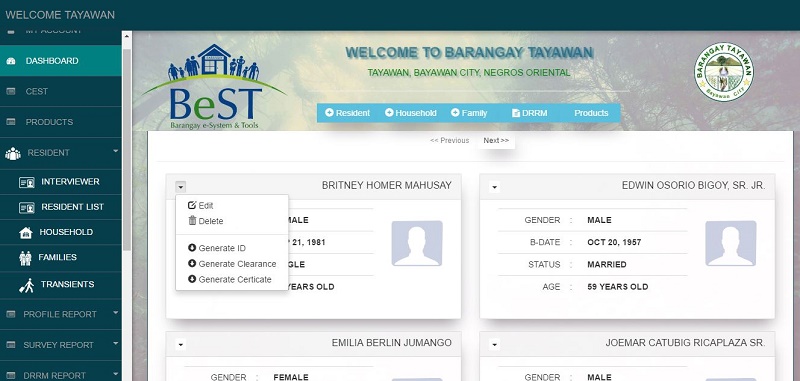Open dropdown on Emilia Berlin Jumango card

pyautogui.click(x=181, y=345)
